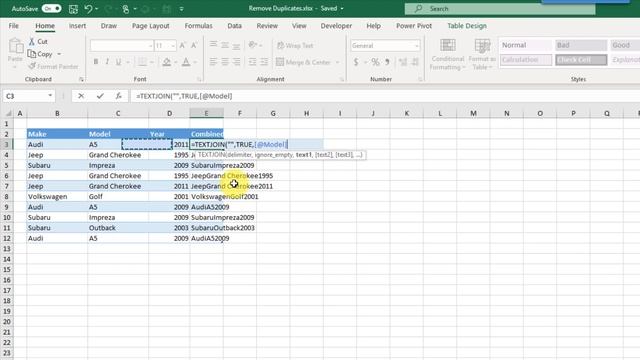Apply the Bad cell style
Screen dimensions: 640x360
point(581,45)
